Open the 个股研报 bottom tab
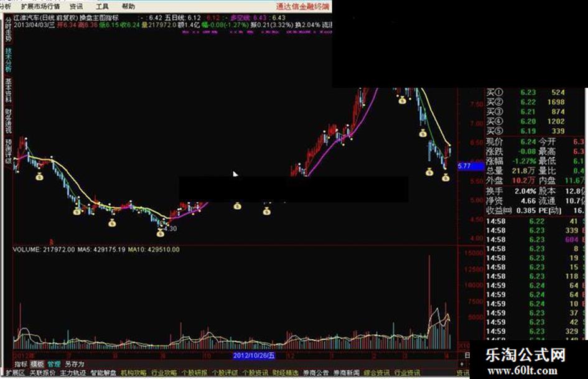This screenshot has height=379, width=588. pyautogui.click(x=194, y=373)
